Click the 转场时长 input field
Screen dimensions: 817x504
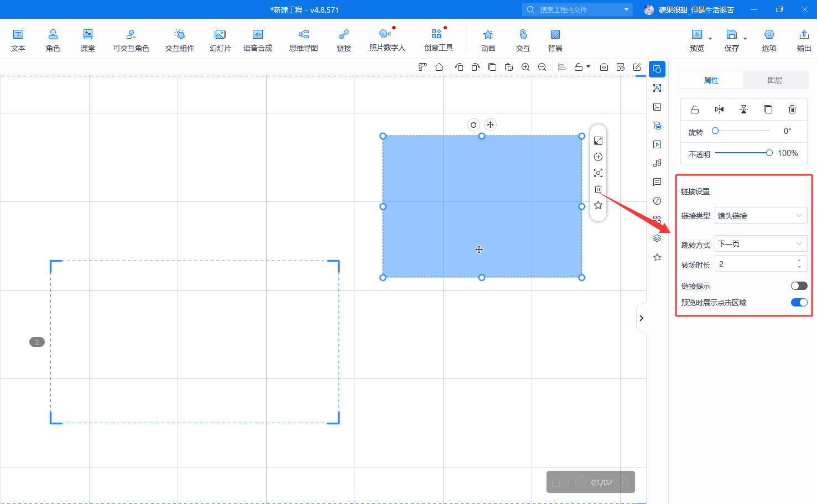pyautogui.click(x=755, y=264)
